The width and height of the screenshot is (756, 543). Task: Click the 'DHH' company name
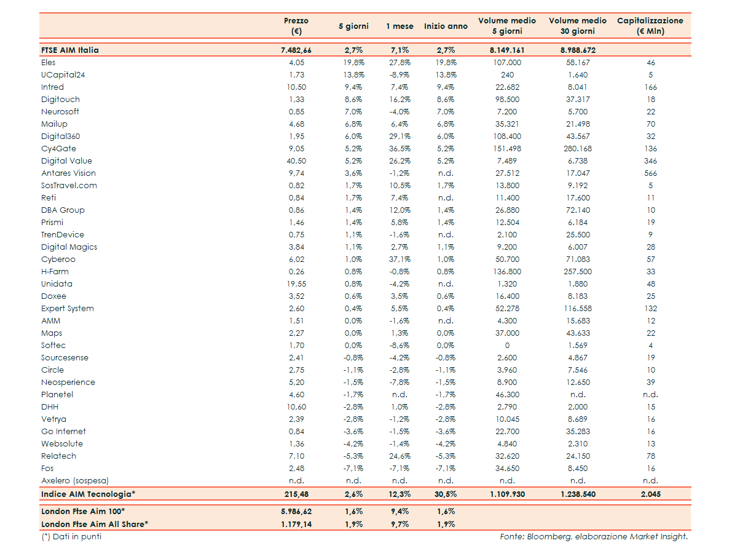(50, 407)
